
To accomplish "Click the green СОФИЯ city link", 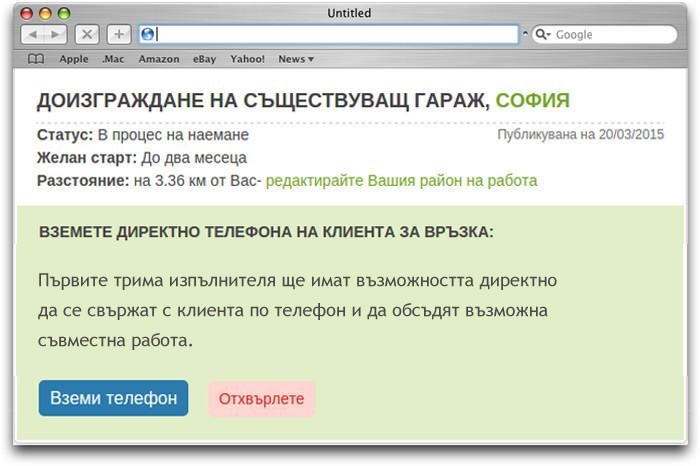I will (x=533, y=100).
